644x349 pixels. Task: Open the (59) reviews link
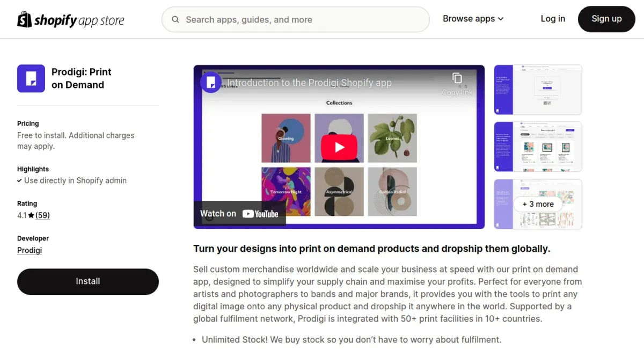pyautogui.click(x=43, y=215)
